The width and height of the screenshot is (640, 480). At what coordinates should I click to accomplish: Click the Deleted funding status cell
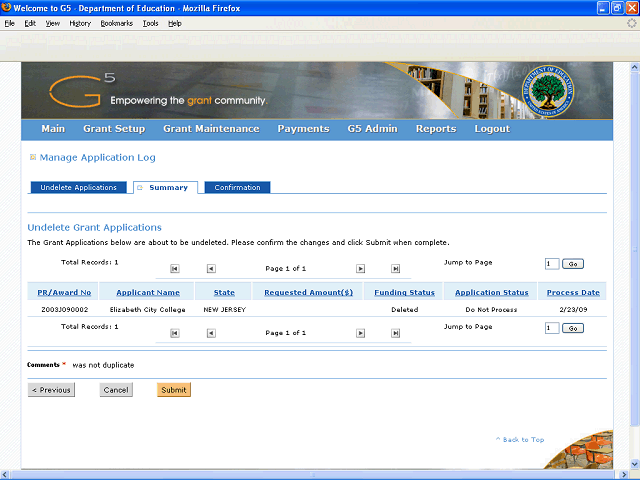(404, 309)
